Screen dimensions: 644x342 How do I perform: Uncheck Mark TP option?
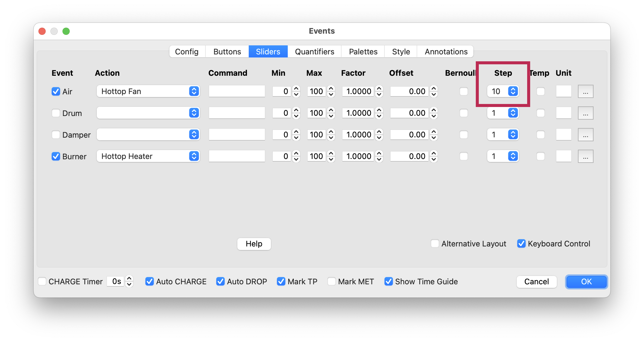point(281,281)
